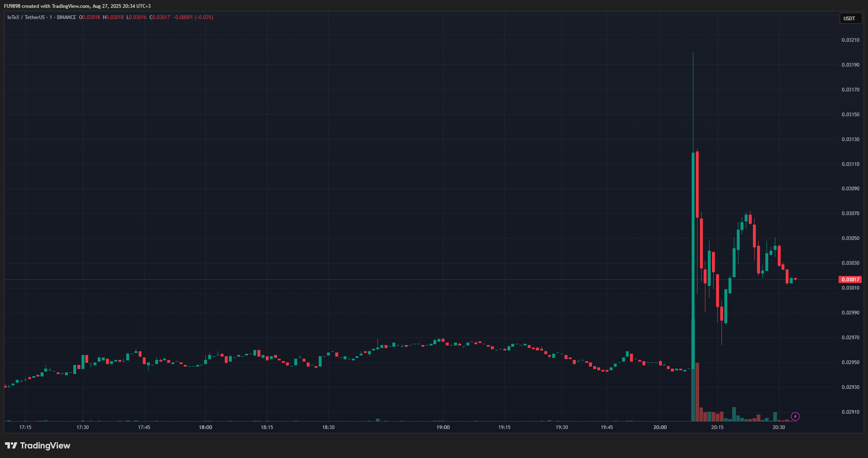Click the 17:15 time axis label
This screenshot has height=458, width=868.
(x=25, y=427)
